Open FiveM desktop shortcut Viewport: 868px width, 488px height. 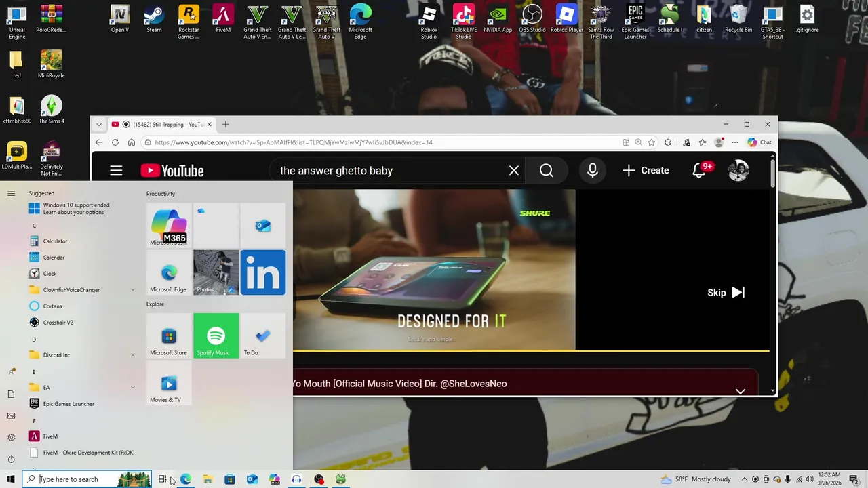tap(223, 20)
